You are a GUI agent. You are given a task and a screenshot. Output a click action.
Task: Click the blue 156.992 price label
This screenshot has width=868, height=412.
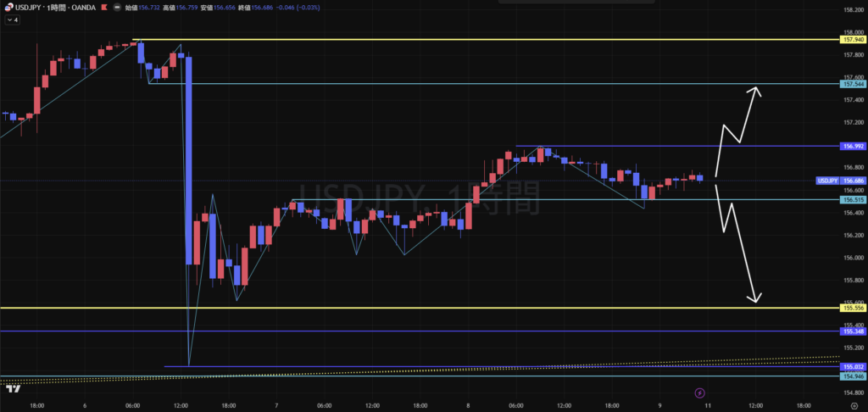tap(853, 146)
